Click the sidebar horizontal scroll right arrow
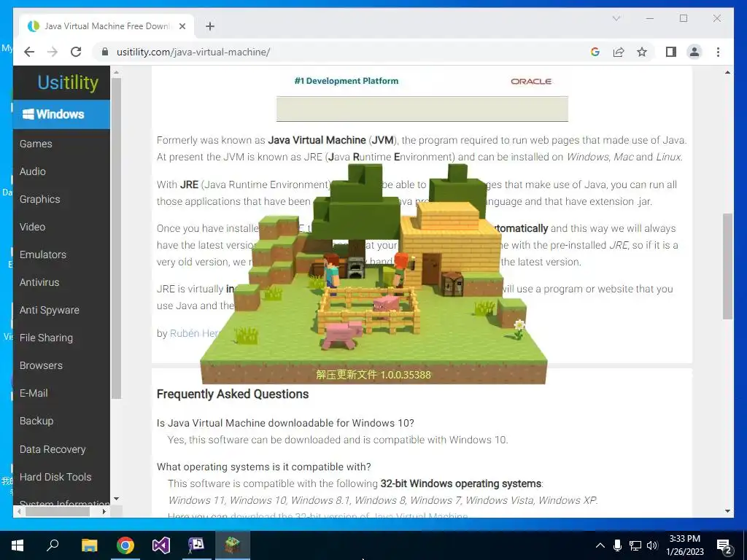Viewport: 747px width, 560px height. [x=104, y=511]
